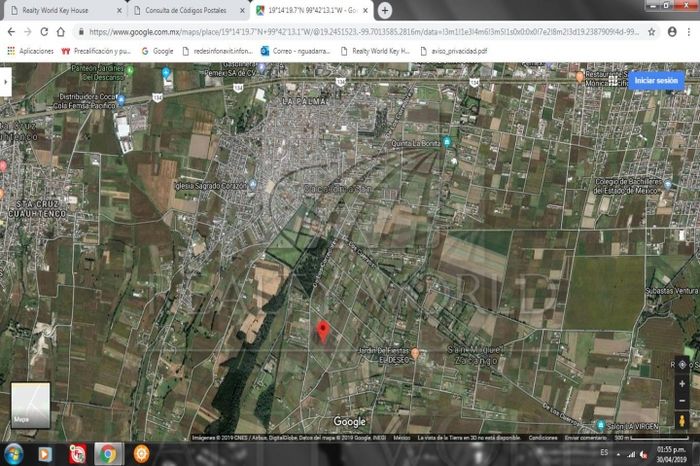Open the Windows Start menu

pos(12,454)
